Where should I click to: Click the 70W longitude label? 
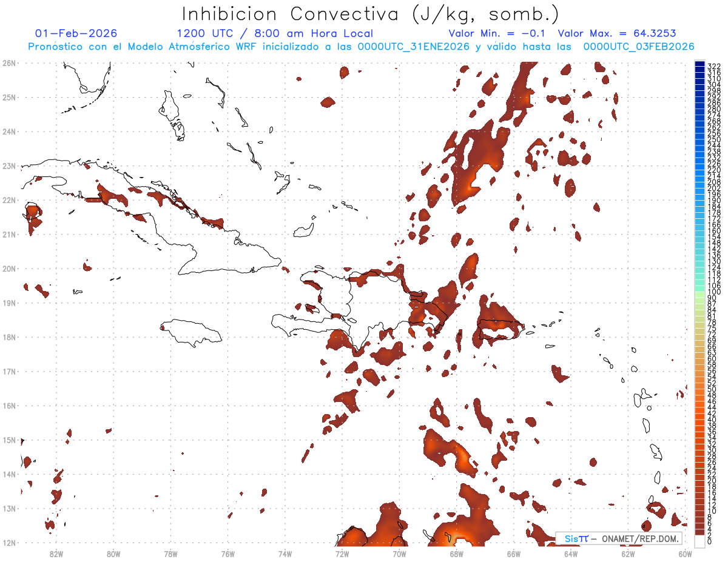click(x=399, y=554)
